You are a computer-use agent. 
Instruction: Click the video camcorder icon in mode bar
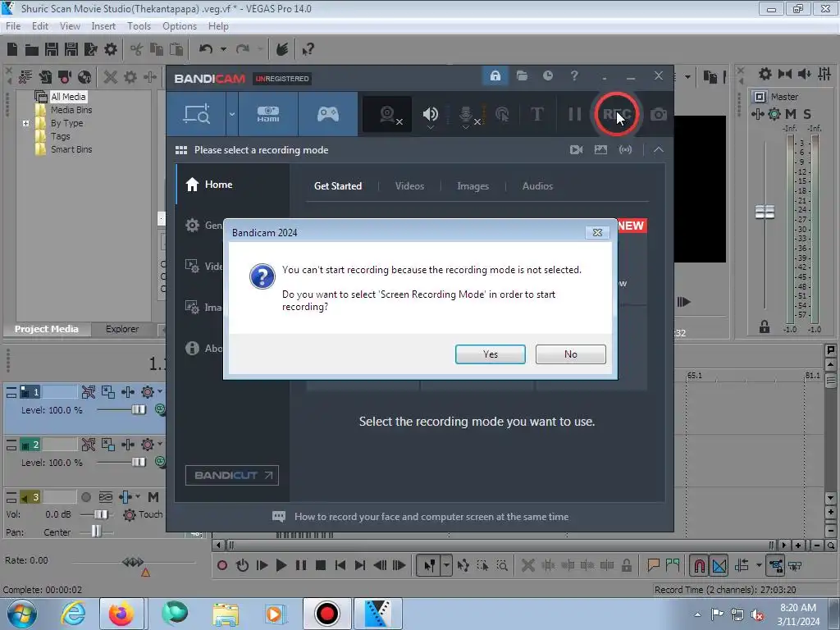pos(577,150)
